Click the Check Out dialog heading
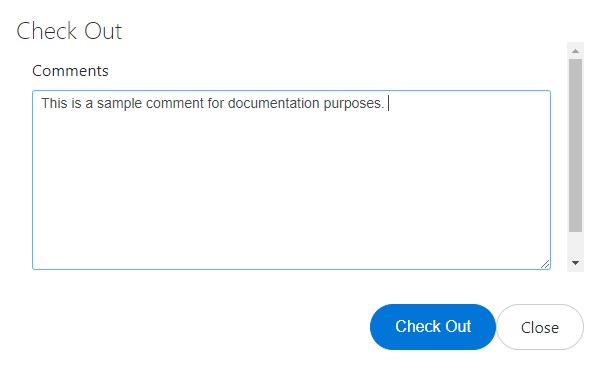This screenshot has width=600, height=388. [69, 31]
